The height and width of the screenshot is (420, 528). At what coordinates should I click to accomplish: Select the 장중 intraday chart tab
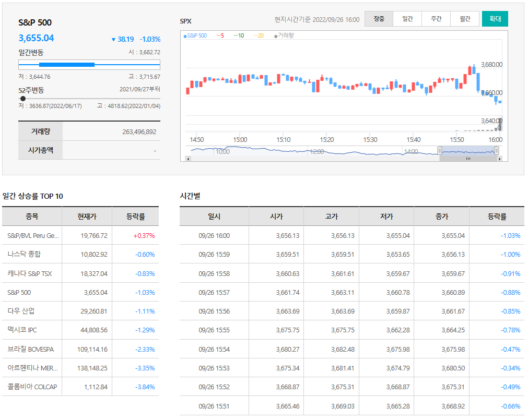point(379,19)
